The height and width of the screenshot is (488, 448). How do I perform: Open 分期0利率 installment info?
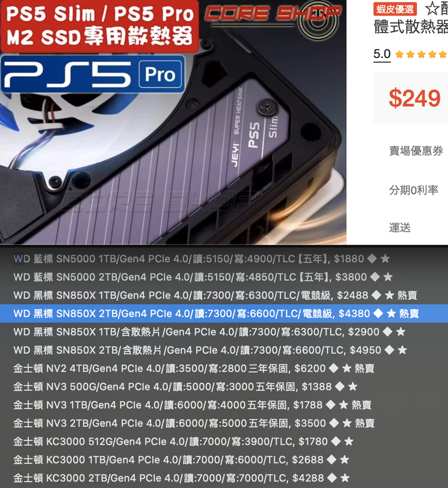[414, 190]
